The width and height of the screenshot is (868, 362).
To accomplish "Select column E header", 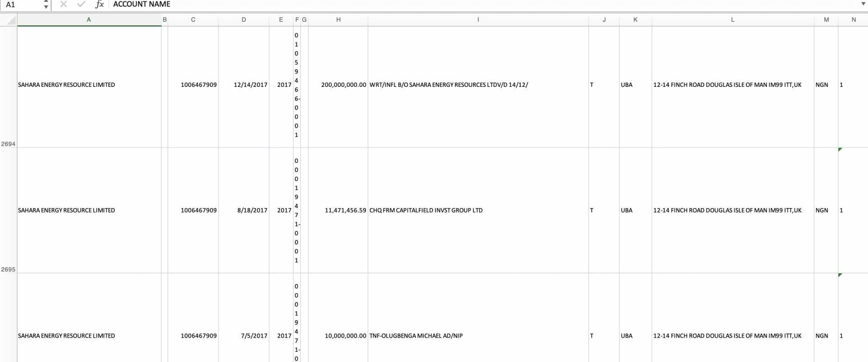I will point(281,20).
